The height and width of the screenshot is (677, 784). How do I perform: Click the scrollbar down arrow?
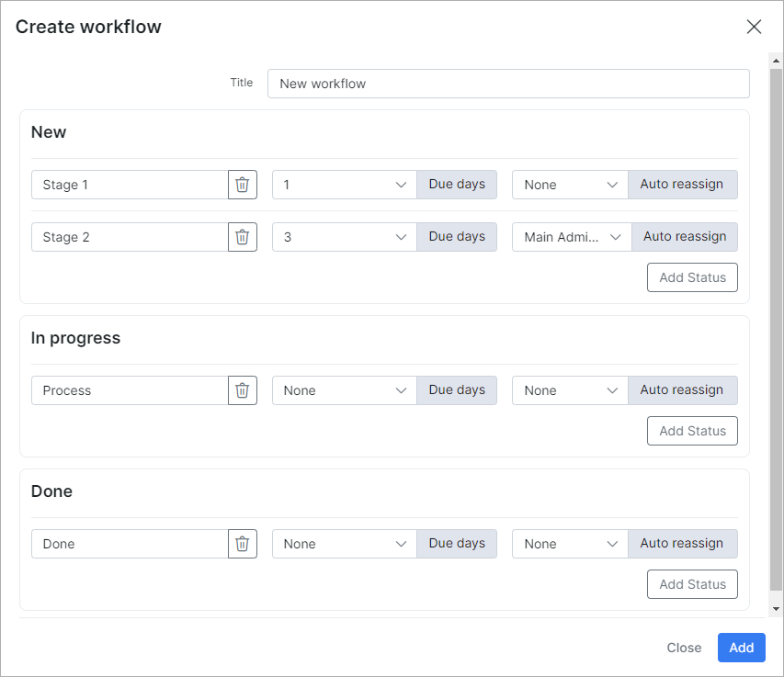point(776,608)
